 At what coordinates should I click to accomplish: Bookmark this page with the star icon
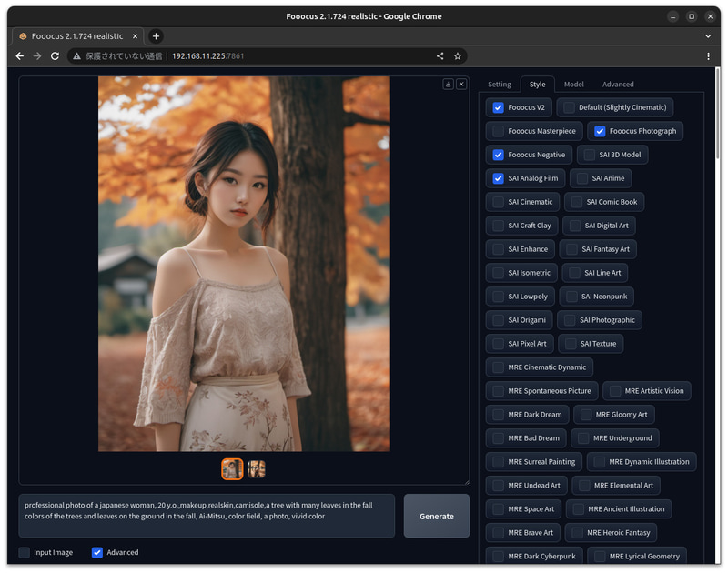[x=458, y=55]
